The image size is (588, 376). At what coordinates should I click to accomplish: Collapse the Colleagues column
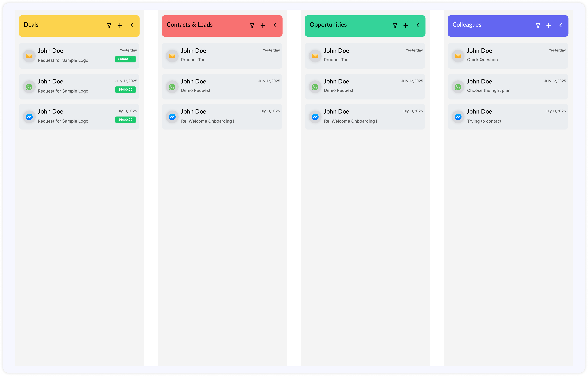click(561, 25)
